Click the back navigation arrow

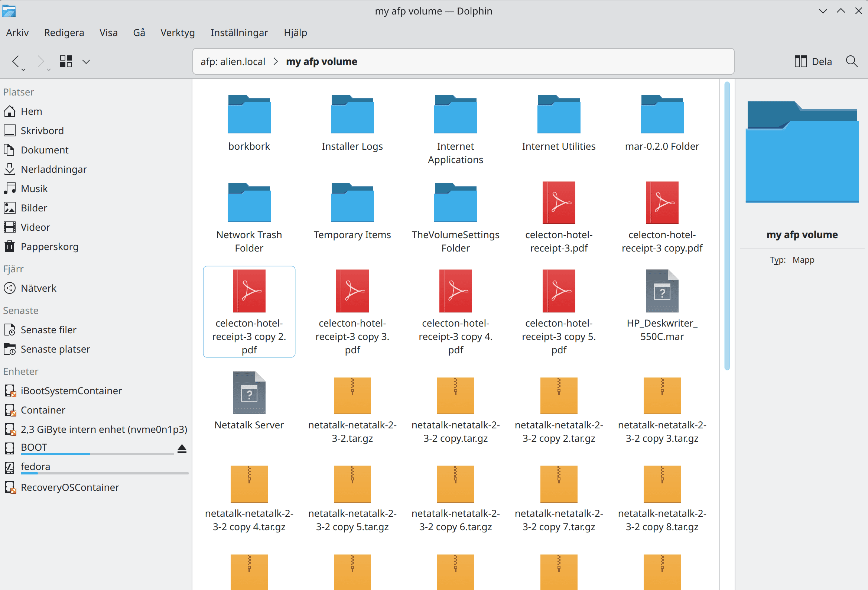(x=15, y=61)
